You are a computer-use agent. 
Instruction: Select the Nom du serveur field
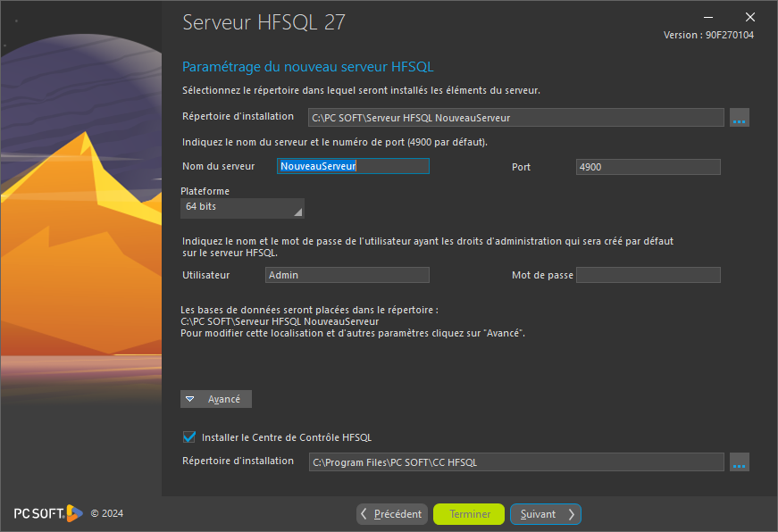click(x=353, y=166)
